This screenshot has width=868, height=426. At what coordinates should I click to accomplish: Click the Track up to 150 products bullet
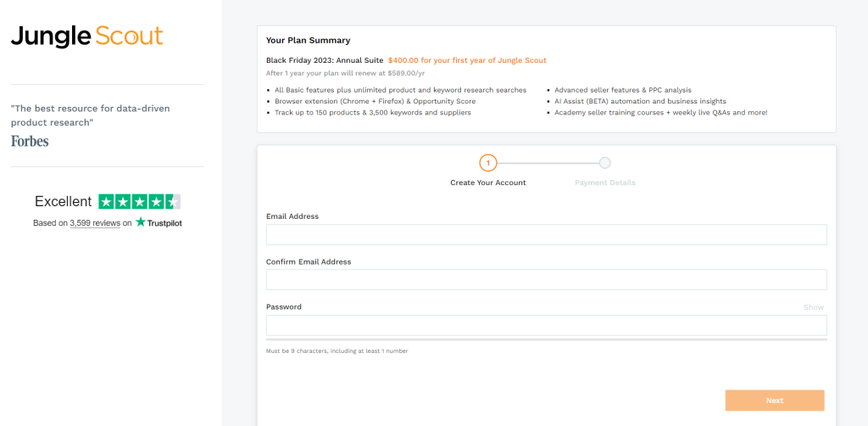pyautogui.click(x=373, y=113)
